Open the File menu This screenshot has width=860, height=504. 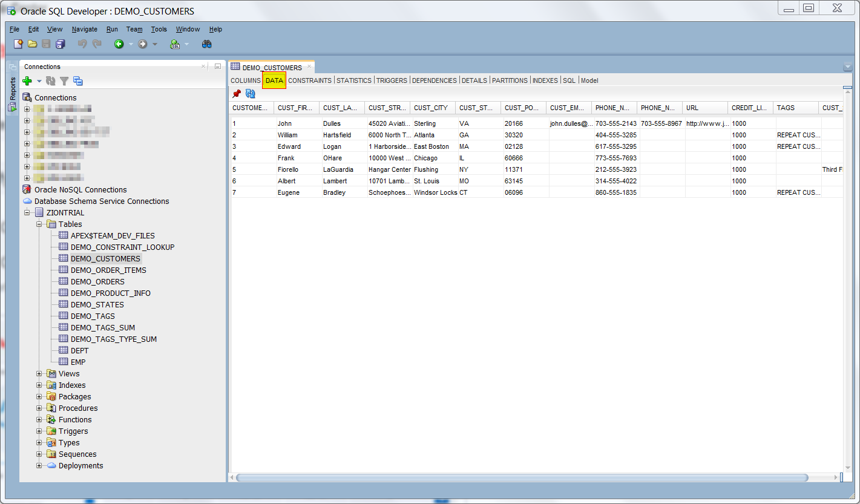coord(15,29)
